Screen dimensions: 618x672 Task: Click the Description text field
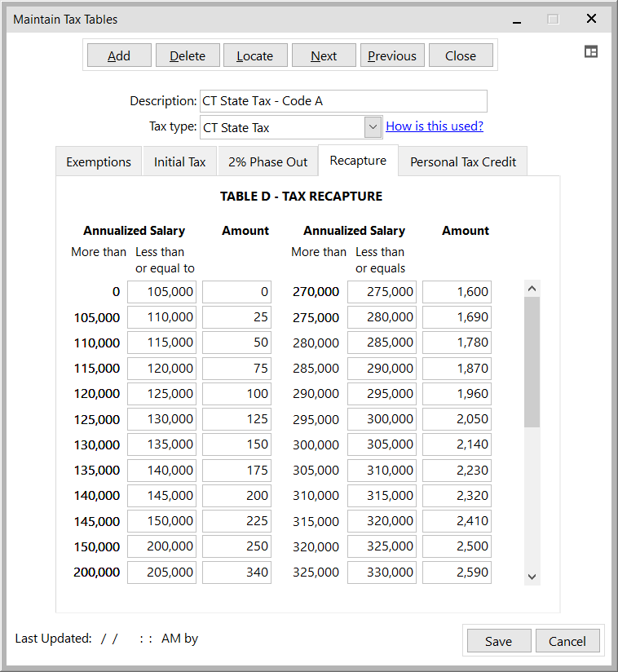(342, 101)
